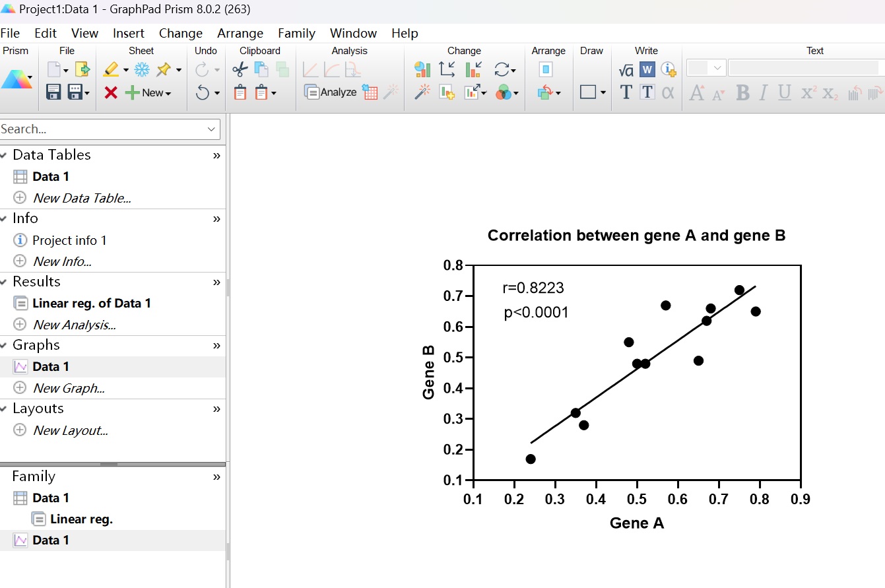Click the red X delete sheet icon

[x=111, y=93]
